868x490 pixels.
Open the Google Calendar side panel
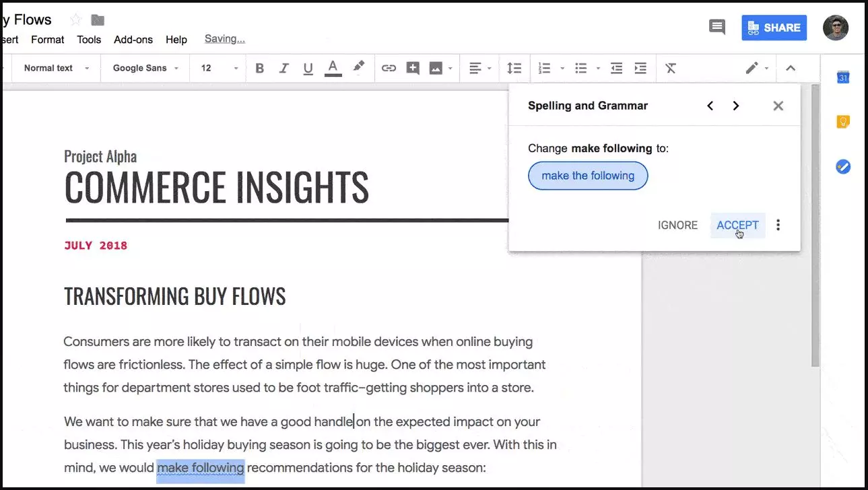pyautogui.click(x=843, y=77)
